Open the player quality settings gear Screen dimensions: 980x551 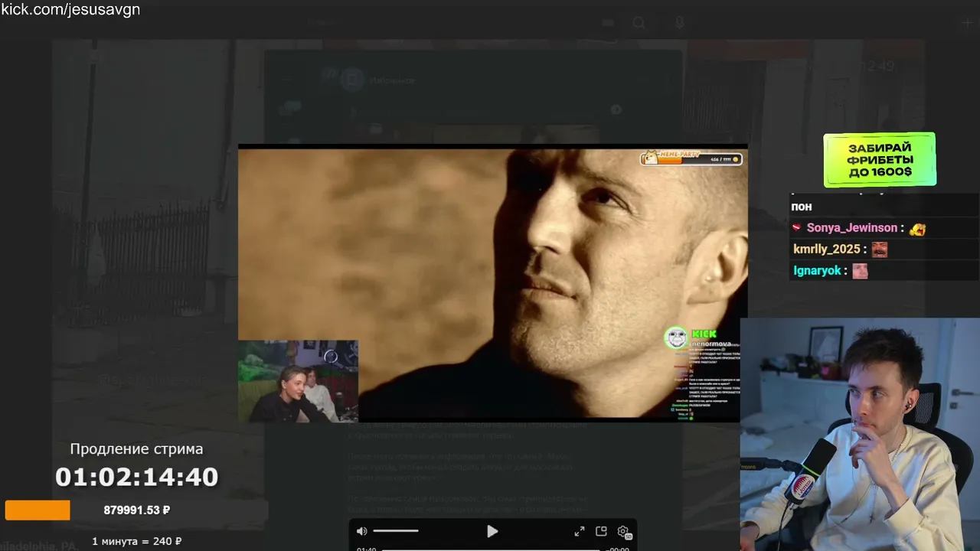(x=623, y=531)
